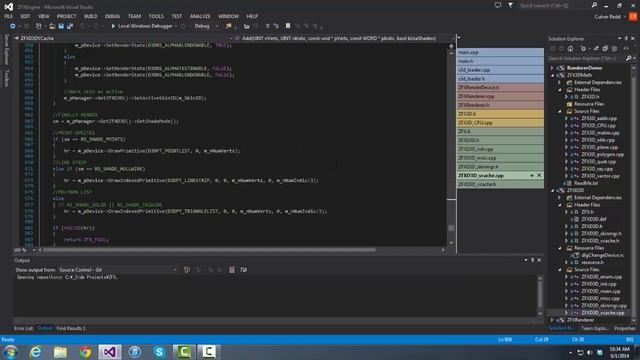
Task: Auto-hide the Output panel with pin icon
Action: [532, 260]
